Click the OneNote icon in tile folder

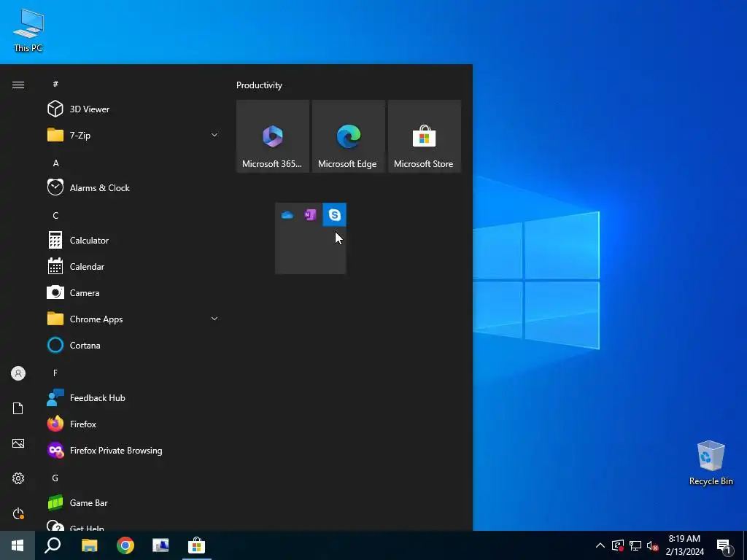(311, 215)
